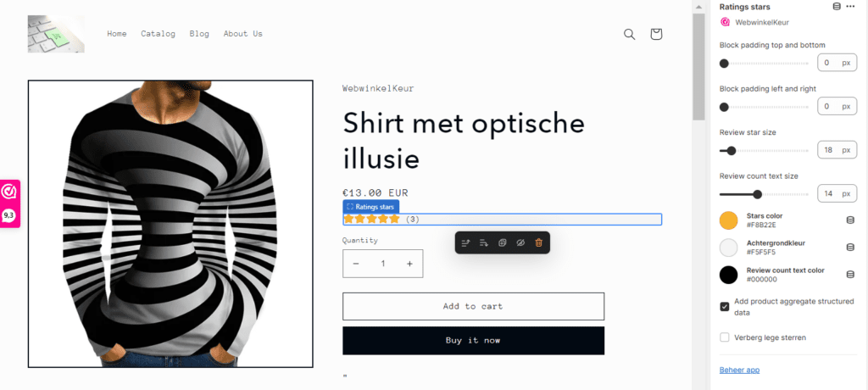Connect dynamic source for Stars color

point(850,220)
